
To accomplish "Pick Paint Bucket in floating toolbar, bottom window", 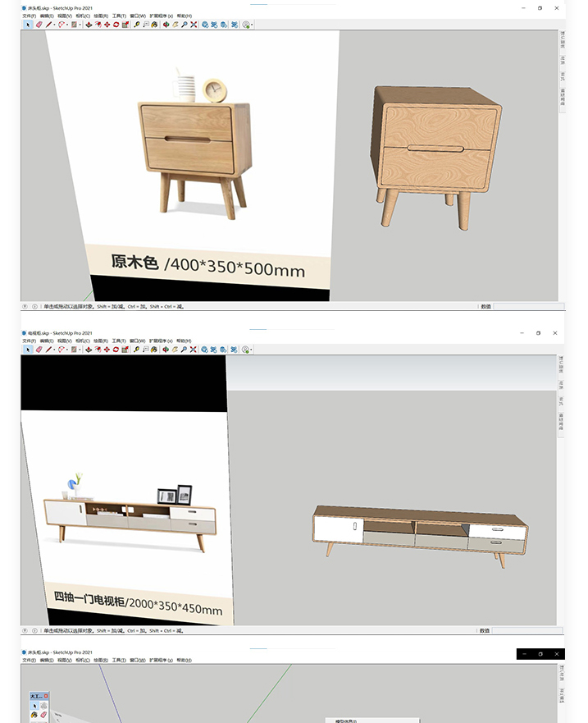I will point(34,715).
